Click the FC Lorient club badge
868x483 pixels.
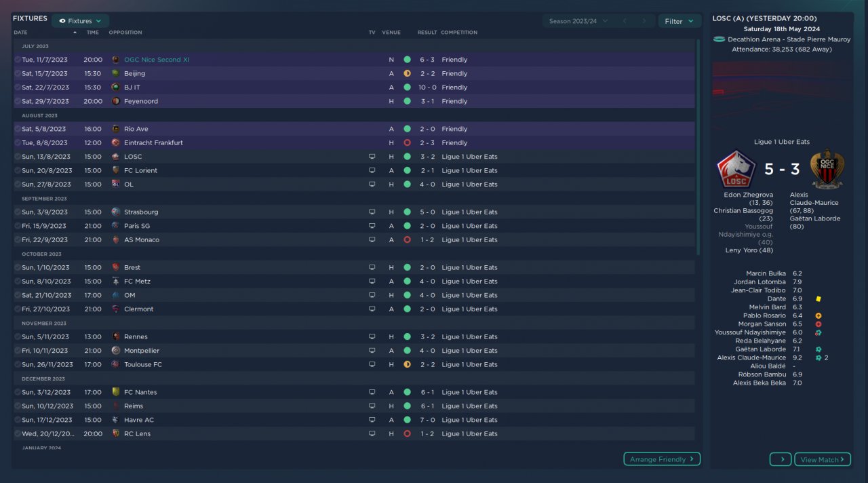click(x=115, y=170)
